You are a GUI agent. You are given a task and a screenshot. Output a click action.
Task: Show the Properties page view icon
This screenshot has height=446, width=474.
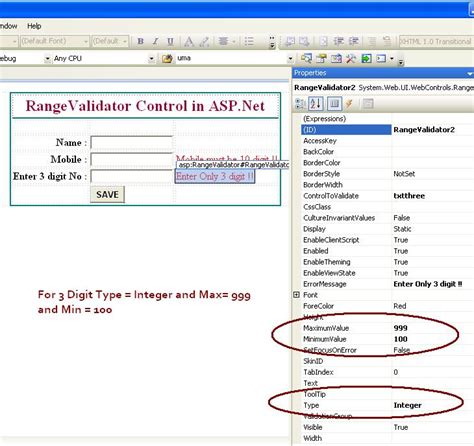point(334,104)
